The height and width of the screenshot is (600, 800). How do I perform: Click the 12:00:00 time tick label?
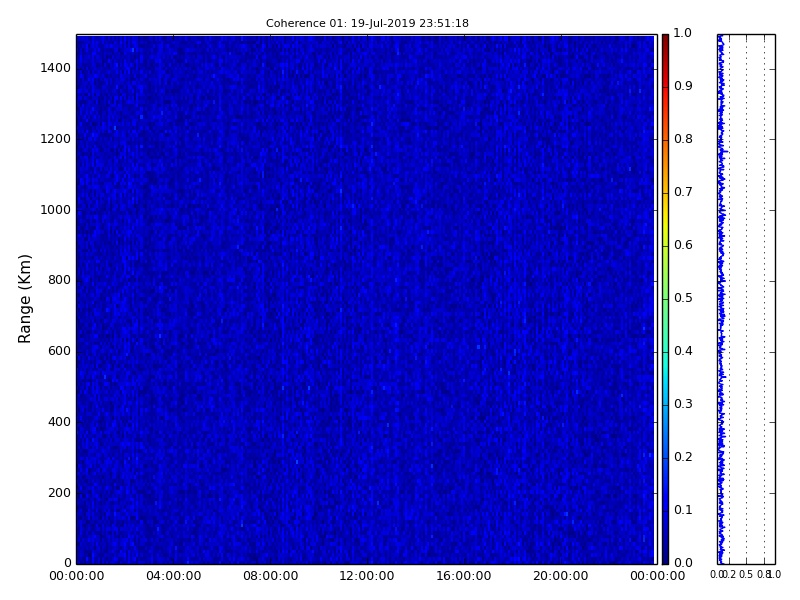(x=367, y=576)
